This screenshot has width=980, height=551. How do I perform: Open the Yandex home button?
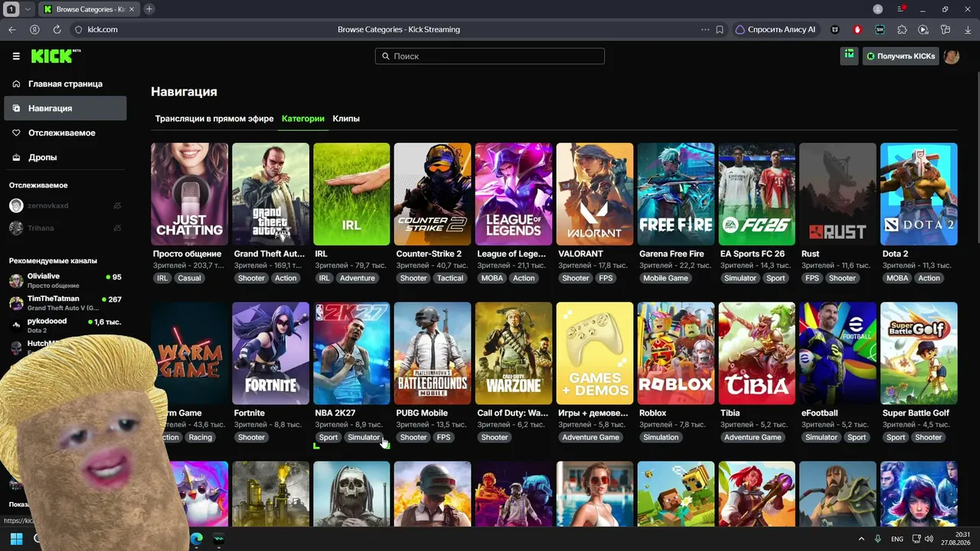[x=34, y=29]
